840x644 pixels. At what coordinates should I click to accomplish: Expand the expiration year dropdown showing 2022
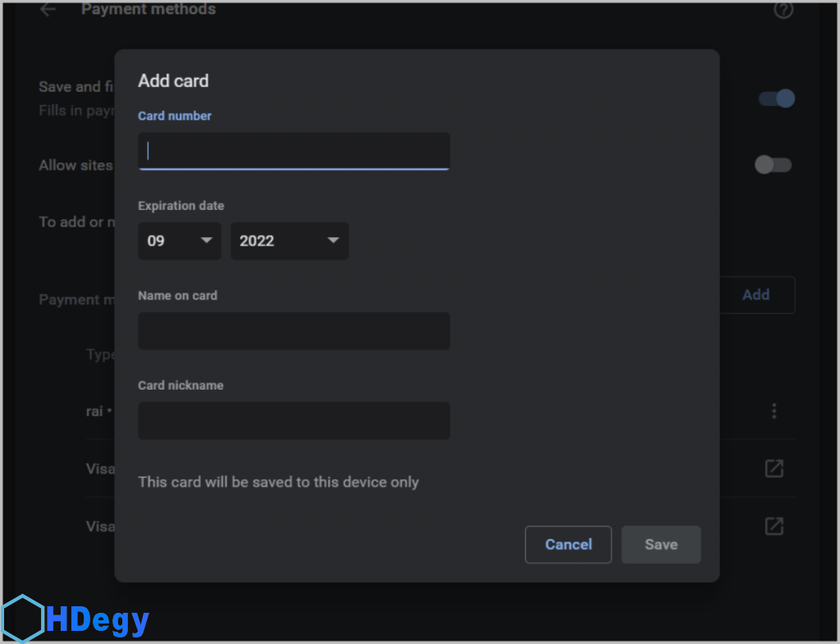pos(289,241)
